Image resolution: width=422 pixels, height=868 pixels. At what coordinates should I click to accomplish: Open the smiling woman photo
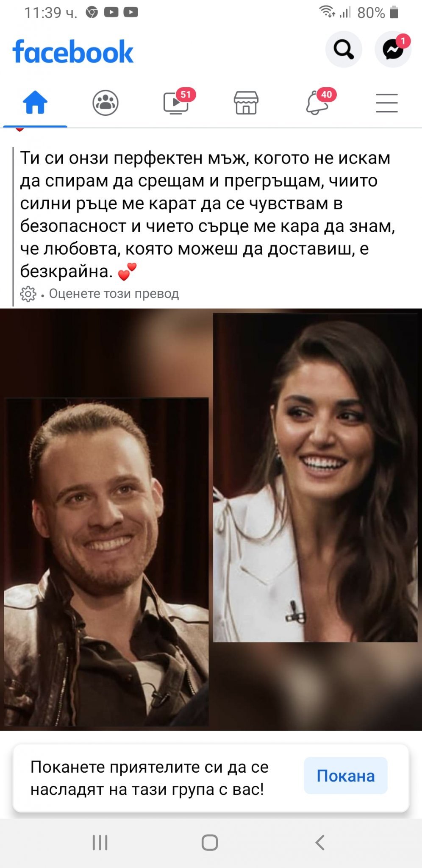tap(315, 478)
